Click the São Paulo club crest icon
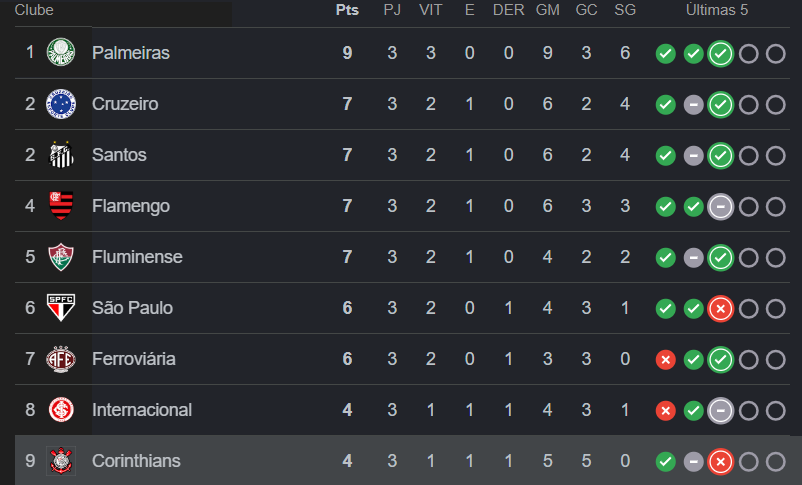 click(x=61, y=308)
